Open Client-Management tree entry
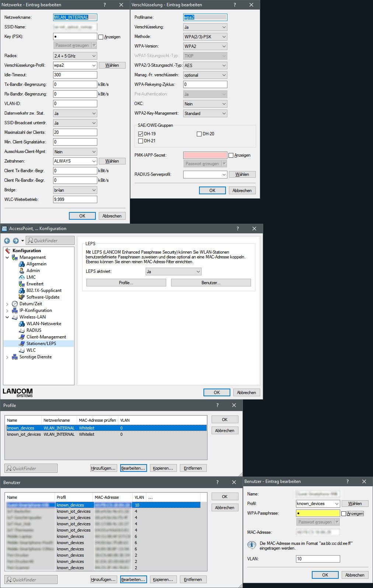The height and width of the screenshot is (588, 373). tap(46, 337)
